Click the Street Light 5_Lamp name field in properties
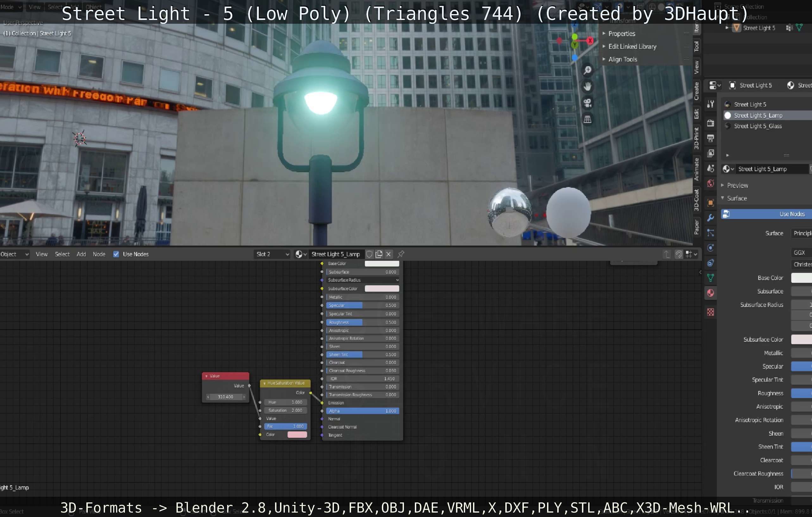This screenshot has width=812, height=517. click(x=772, y=169)
